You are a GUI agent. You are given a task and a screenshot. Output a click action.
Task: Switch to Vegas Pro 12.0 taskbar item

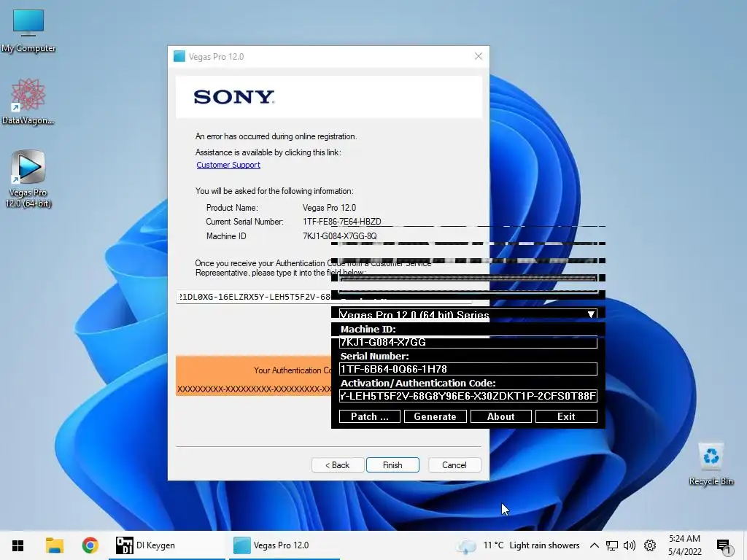285,545
